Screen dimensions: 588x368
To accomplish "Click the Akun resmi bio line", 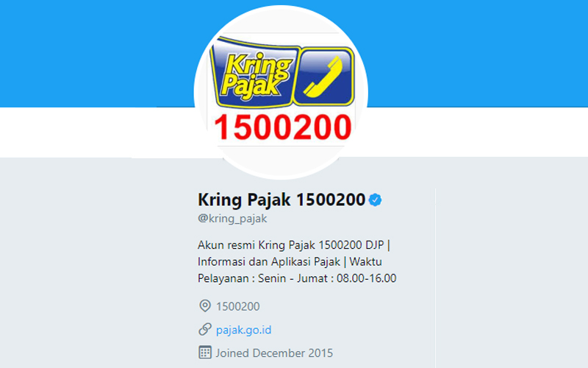I will [294, 245].
